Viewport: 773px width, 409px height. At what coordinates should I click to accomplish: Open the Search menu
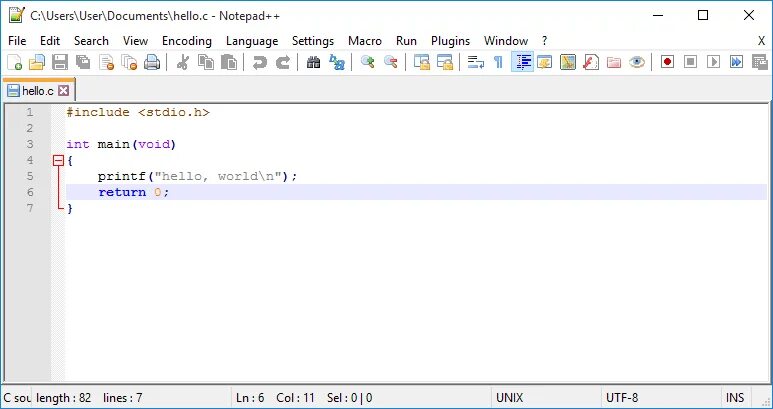coord(91,41)
